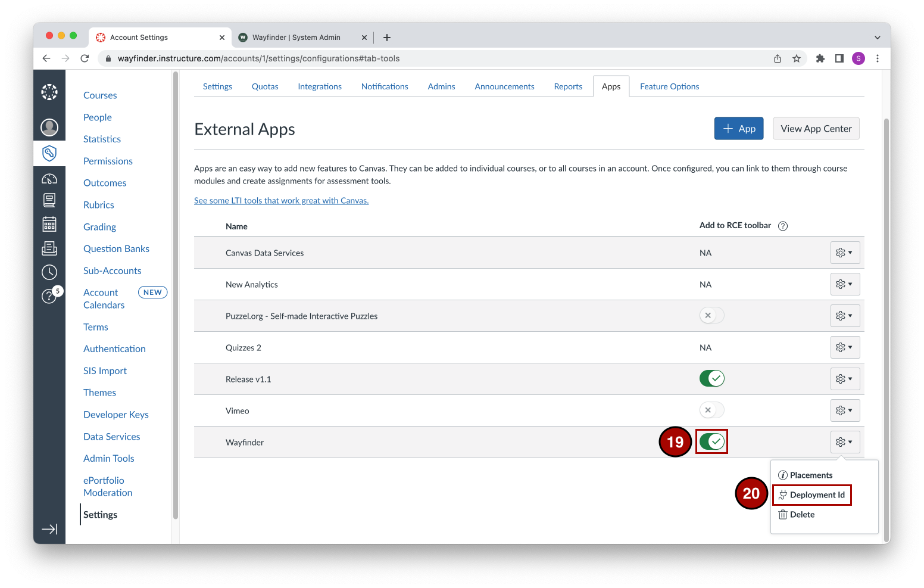Select Deployment Id from the menu

tap(812, 494)
